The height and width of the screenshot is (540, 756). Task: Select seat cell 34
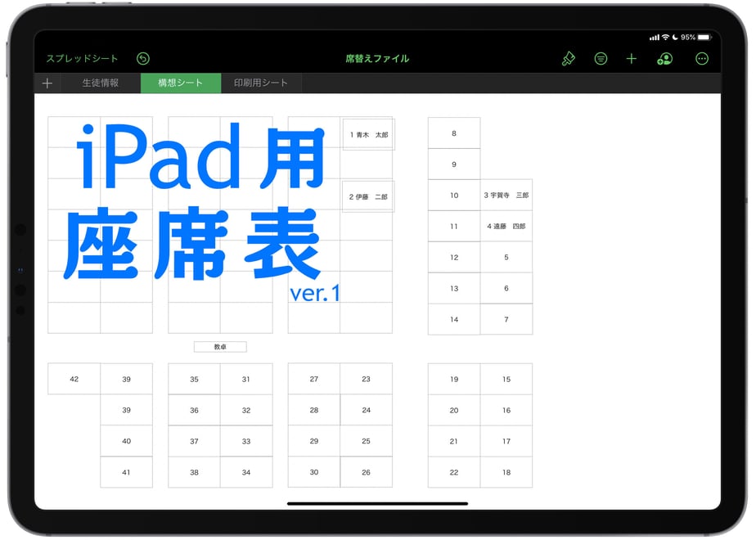(246, 472)
